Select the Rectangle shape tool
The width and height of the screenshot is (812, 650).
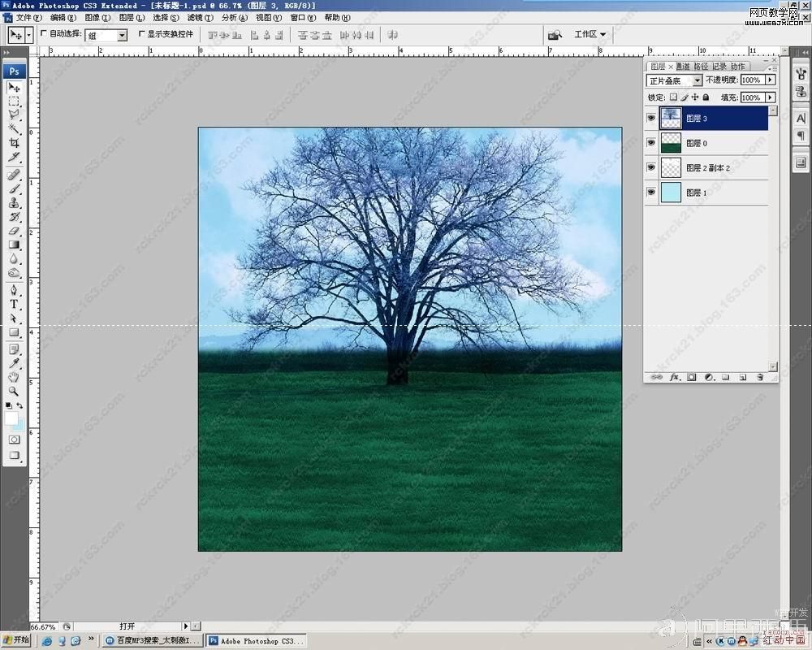click(x=14, y=332)
